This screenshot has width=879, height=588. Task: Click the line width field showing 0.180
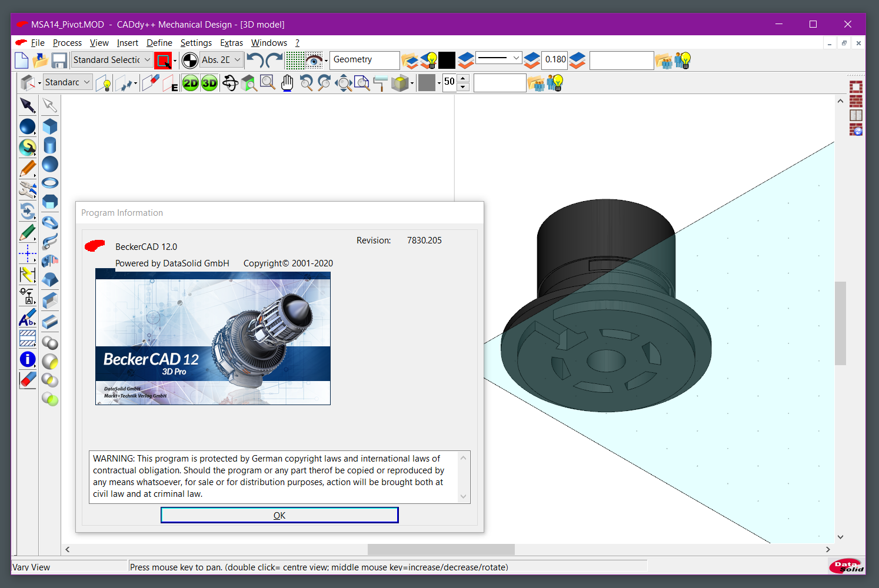(554, 60)
